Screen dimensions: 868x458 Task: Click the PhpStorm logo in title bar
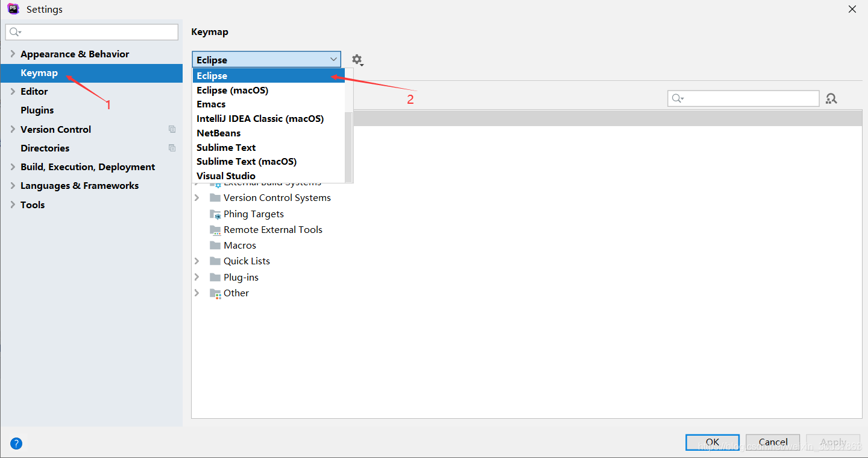point(13,9)
